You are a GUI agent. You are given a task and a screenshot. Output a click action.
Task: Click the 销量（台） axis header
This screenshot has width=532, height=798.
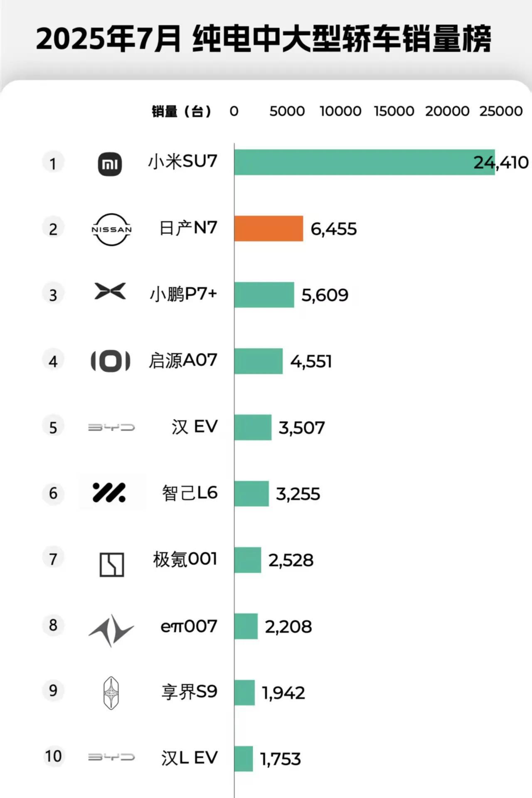182,111
